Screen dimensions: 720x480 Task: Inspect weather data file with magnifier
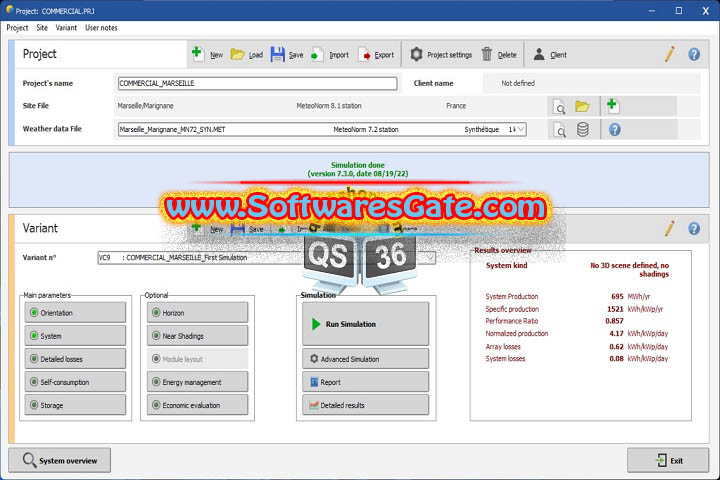pos(559,130)
